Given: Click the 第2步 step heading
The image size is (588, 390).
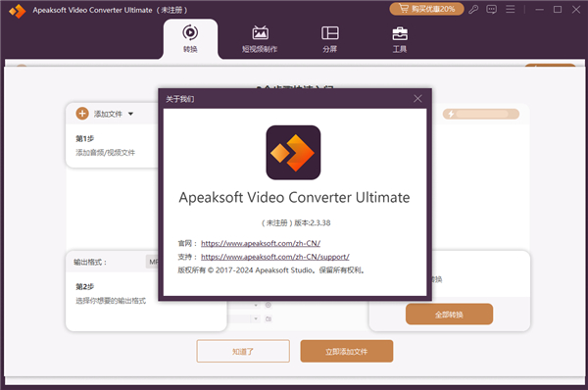Looking at the screenshot, I should (x=84, y=287).
